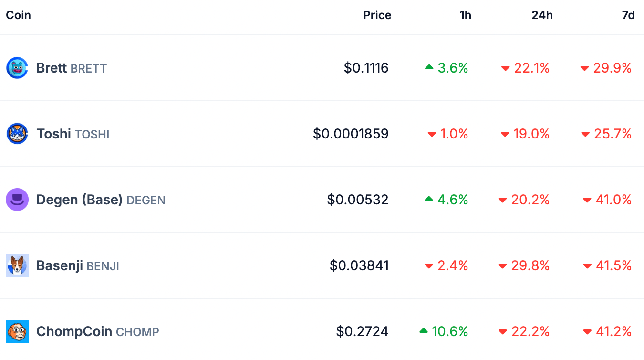Sort by the Price column header

[377, 15]
